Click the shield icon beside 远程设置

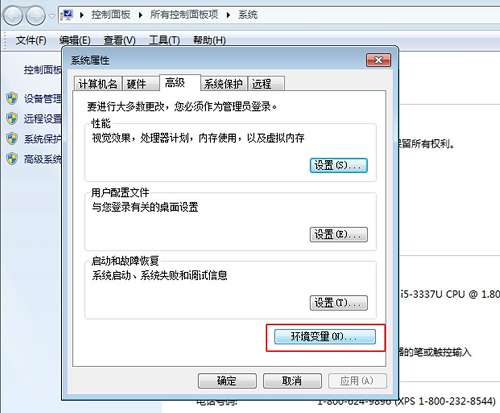pos(12,118)
